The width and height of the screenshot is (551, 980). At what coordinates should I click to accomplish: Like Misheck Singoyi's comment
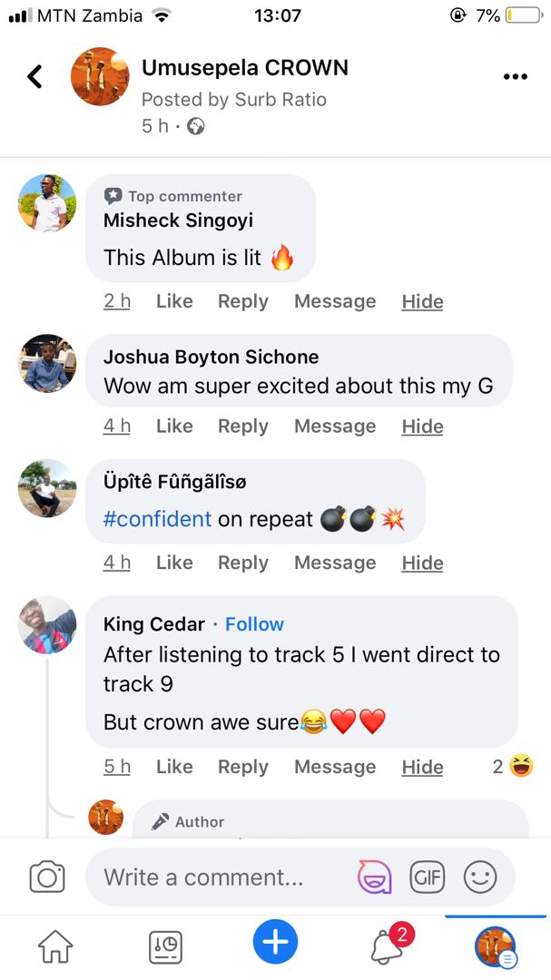tap(174, 301)
